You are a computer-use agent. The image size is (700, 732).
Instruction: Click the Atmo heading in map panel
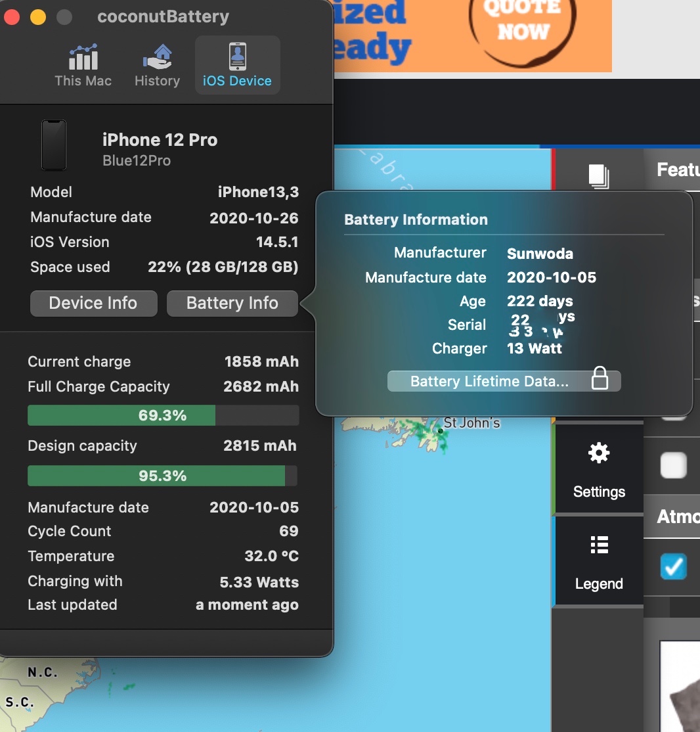pos(678,516)
